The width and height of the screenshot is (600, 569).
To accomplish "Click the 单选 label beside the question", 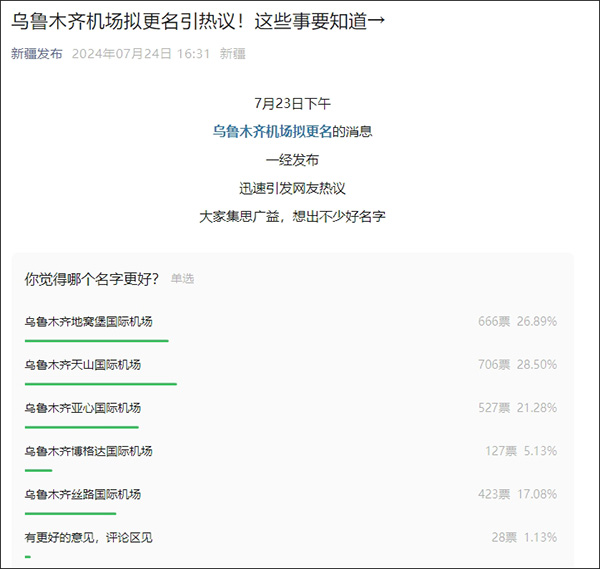I will [x=182, y=279].
